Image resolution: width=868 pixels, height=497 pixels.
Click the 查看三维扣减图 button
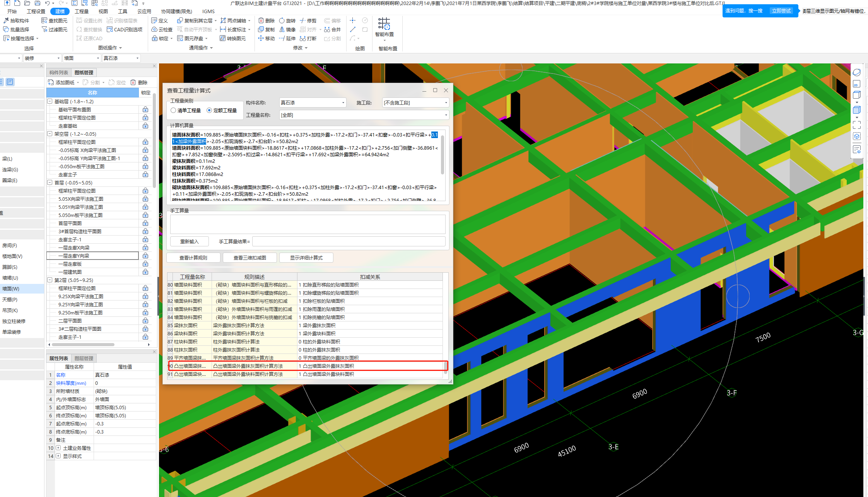pos(250,258)
